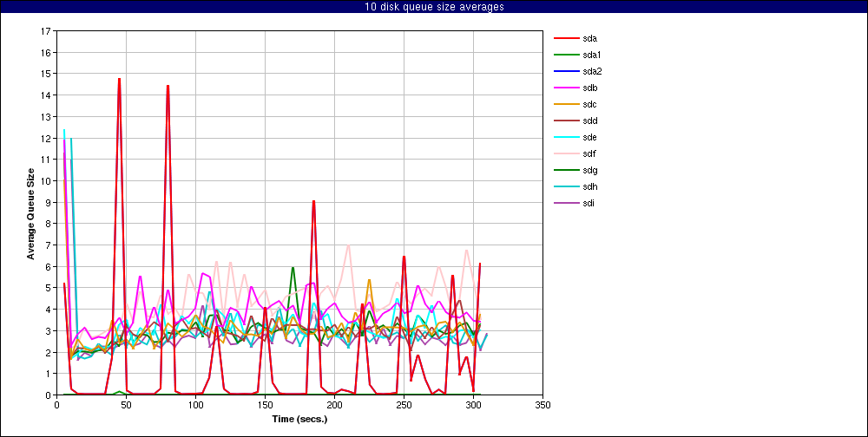Click the y-axis tick label 17
Image resolution: width=868 pixels, height=437 pixels.
[x=46, y=31]
